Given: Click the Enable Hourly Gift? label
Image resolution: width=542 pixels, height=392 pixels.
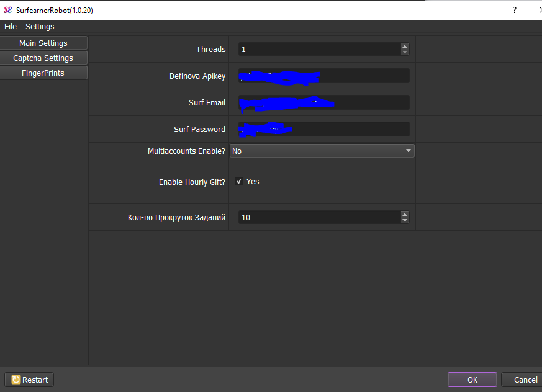Looking at the screenshot, I should point(192,182).
